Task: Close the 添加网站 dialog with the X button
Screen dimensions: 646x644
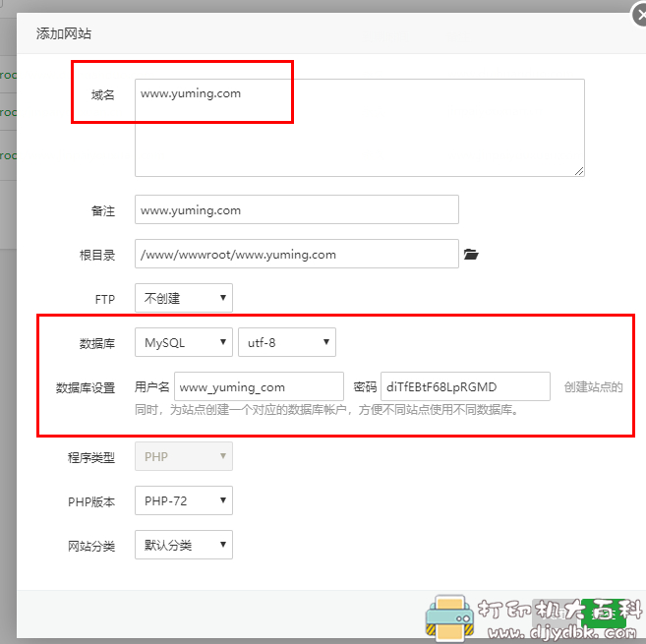Action: pyautogui.click(x=640, y=16)
